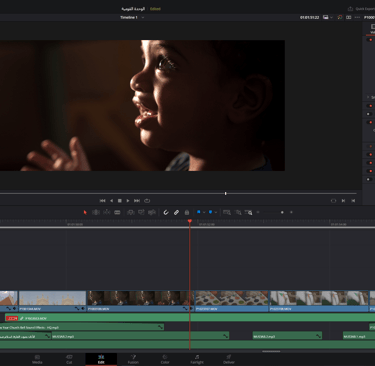Click the blue Marker icon
The width and height of the screenshot is (375, 366).
210,212
